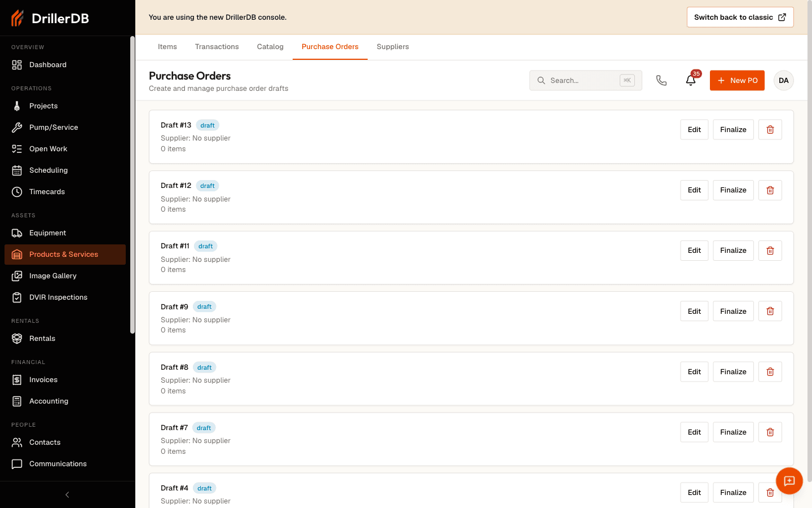Screen dimensions: 812x508
Task: Open Image Gallery
Action: click(65, 276)
